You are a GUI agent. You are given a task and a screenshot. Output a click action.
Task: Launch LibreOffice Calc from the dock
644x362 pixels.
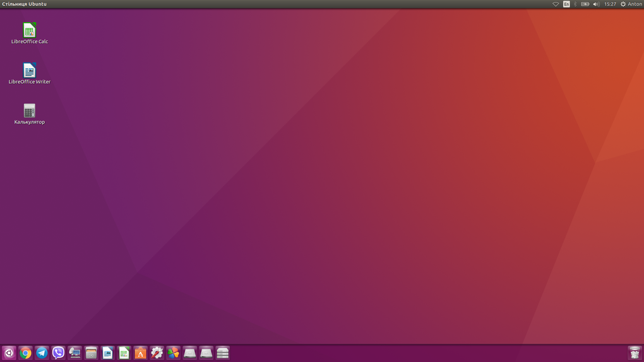124,353
